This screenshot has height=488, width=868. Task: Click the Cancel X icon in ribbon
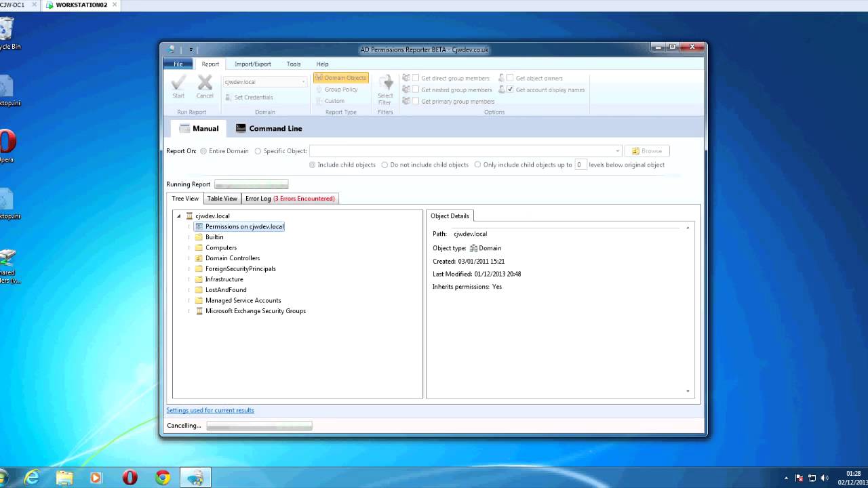tap(205, 83)
